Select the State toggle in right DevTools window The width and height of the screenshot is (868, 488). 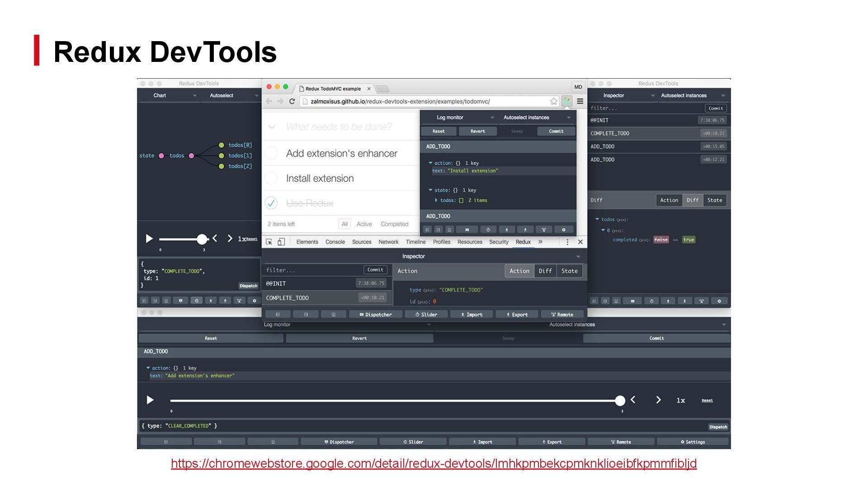[715, 200]
